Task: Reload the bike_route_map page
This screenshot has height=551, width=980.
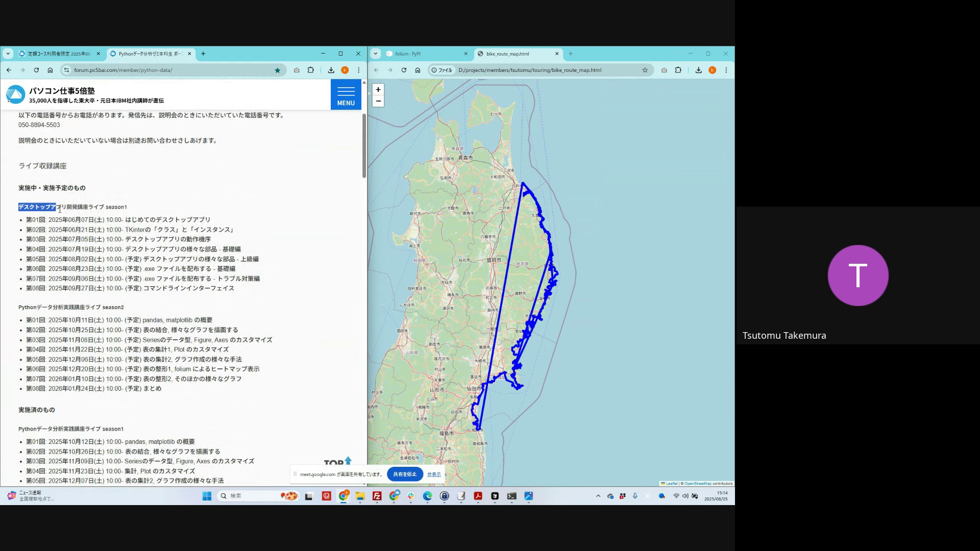Action: click(x=404, y=70)
